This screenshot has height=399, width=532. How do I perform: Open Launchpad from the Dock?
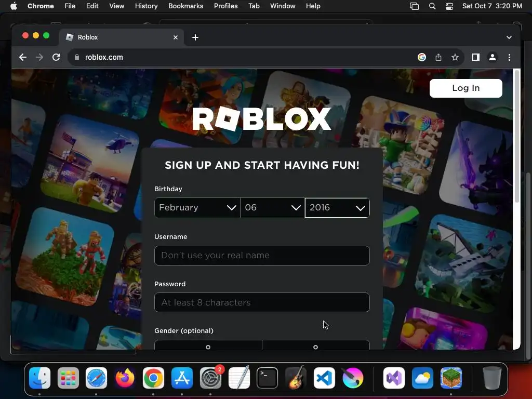pos(68,378)
